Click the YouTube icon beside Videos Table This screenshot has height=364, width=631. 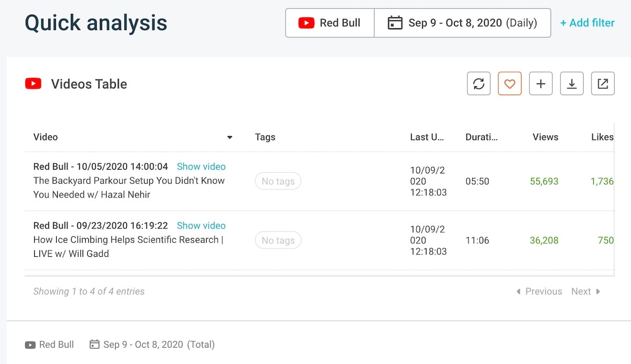pyautogui.click(x=33, y=84)
